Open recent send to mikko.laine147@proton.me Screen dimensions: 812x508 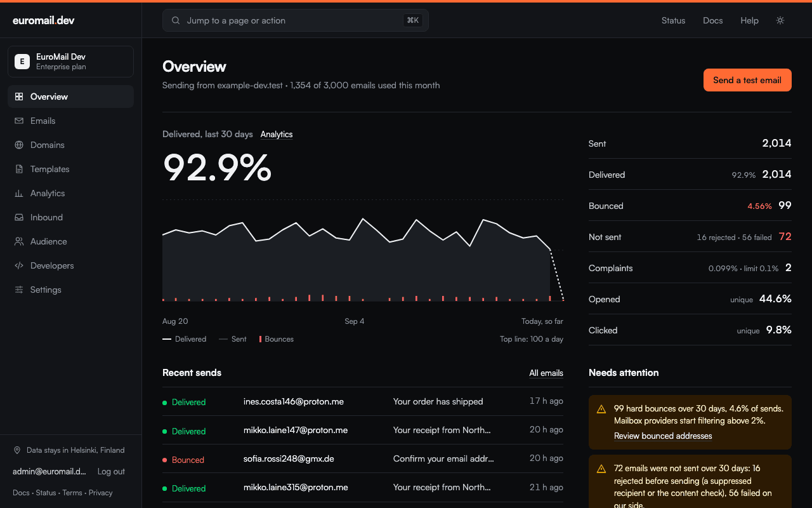pos(363,431)
